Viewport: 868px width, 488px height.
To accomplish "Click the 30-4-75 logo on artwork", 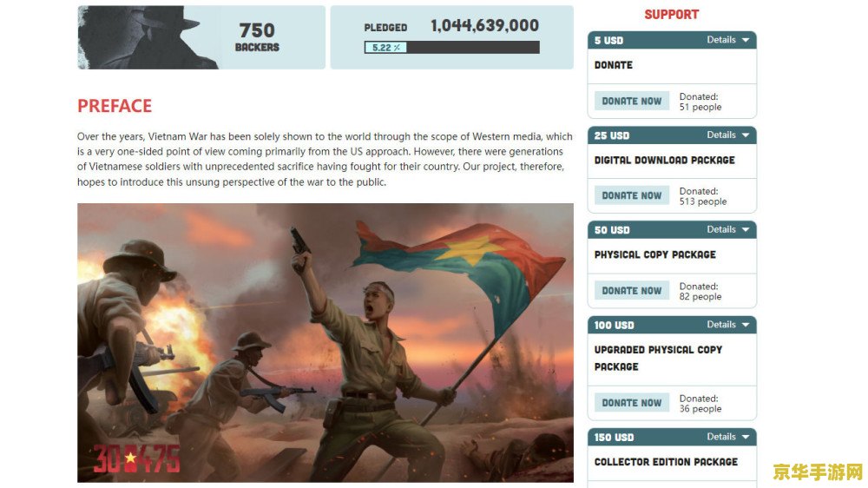I will (136, 458).
